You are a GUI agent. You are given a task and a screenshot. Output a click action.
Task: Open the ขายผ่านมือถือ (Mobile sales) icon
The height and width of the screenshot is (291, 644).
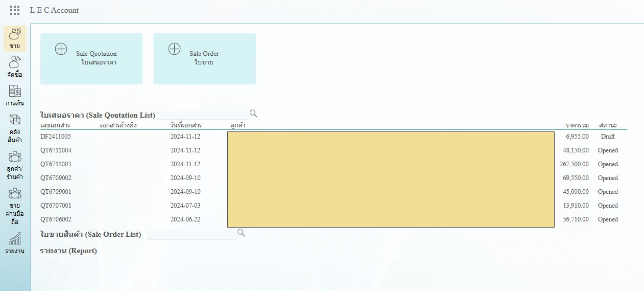[15, 206]
